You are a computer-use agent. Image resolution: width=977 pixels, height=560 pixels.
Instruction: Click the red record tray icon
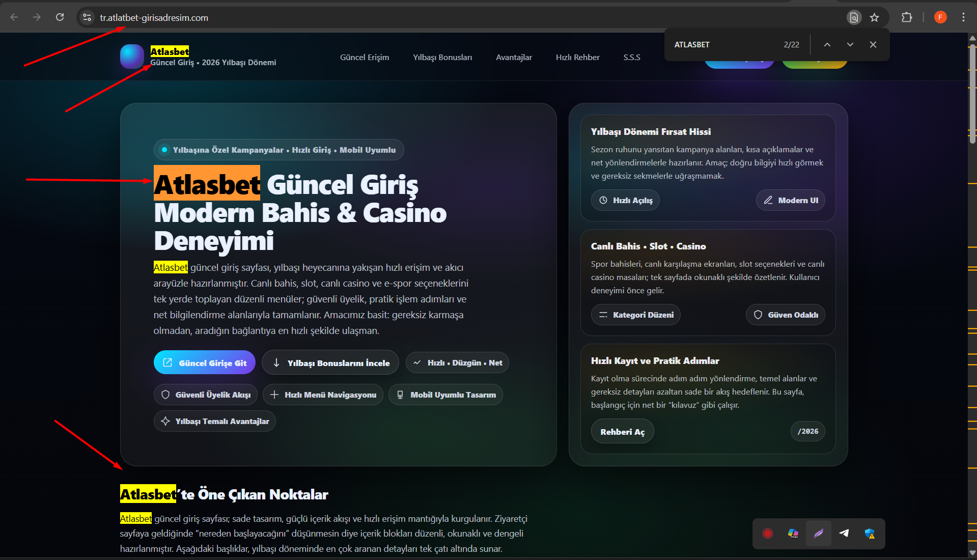click(x=768, y=534)
